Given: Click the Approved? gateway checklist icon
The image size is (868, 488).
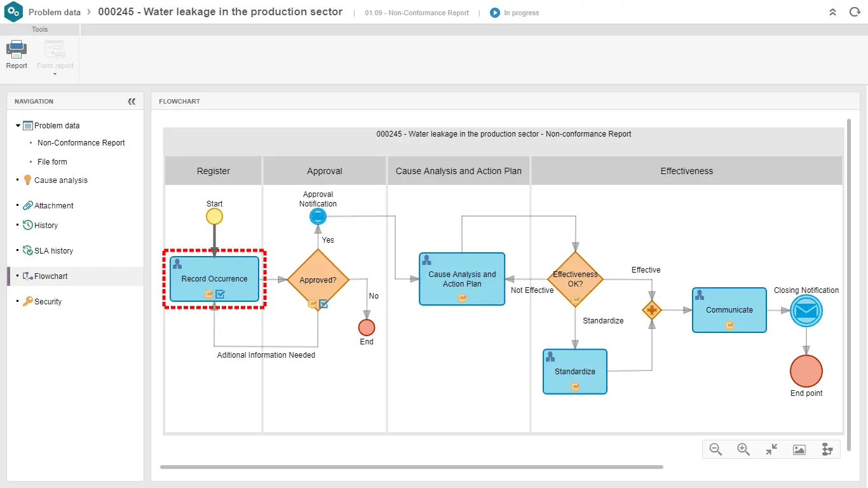Looking at the screenshot, I should (x=324, y=304).
